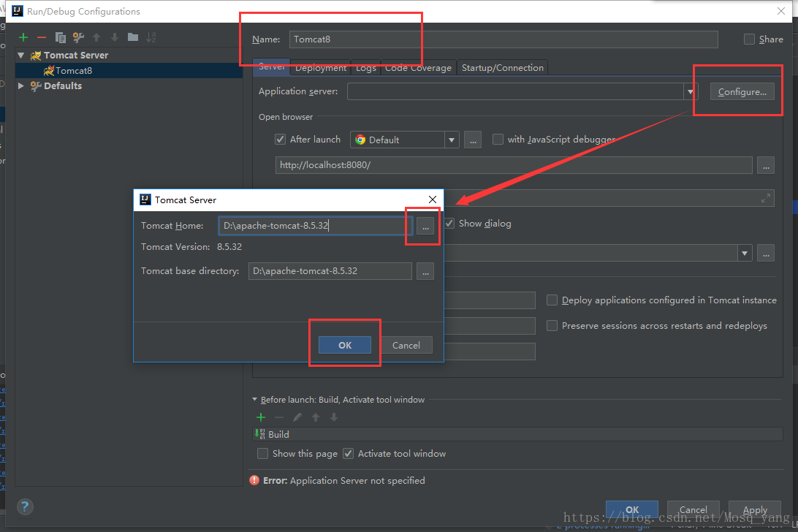Remove configuration with red minus icon
The height and width of the screenshot is (532, 798).
pos(42,37)
